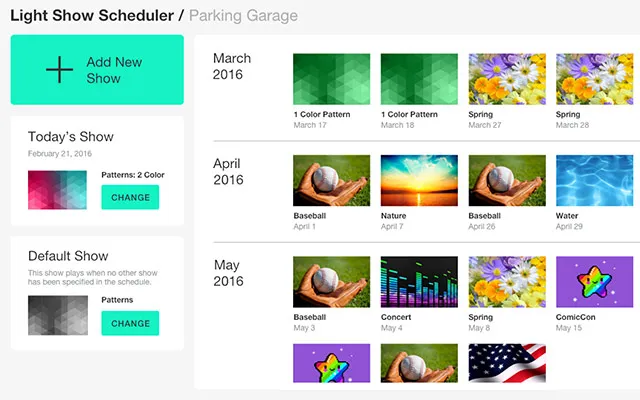Viewport: 640px width, 400px height.
Task: Open the 1 Color Pattern show on March 18
Action: pyautogui.click(x=419, y=79)
